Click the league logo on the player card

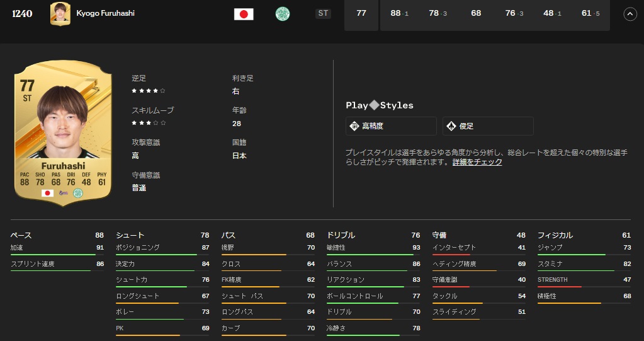coord(63,193)
